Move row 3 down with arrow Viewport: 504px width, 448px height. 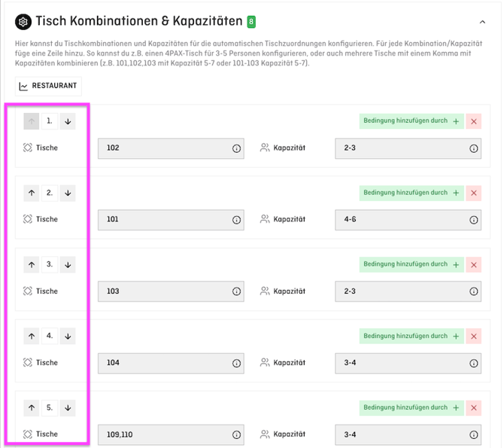coord(68,264)
